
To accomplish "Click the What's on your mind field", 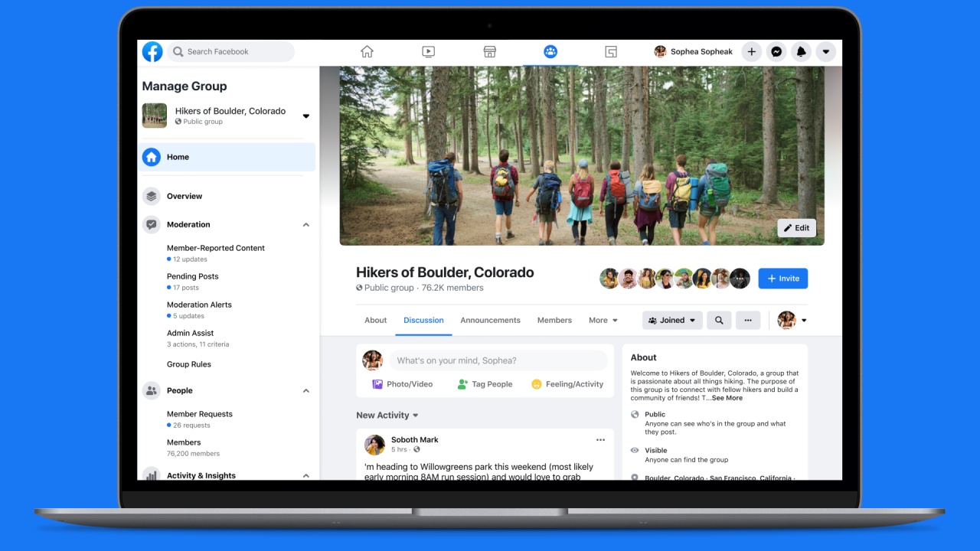I will point(498,360).
